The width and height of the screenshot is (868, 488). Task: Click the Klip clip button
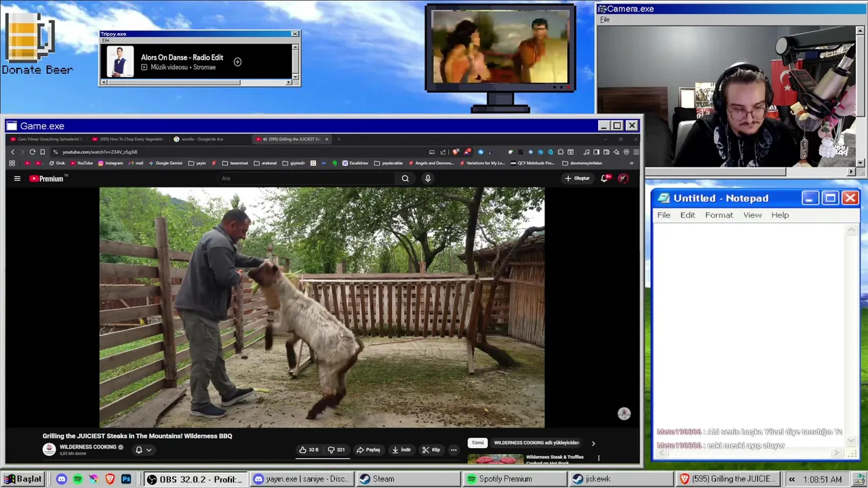point(431,449)
